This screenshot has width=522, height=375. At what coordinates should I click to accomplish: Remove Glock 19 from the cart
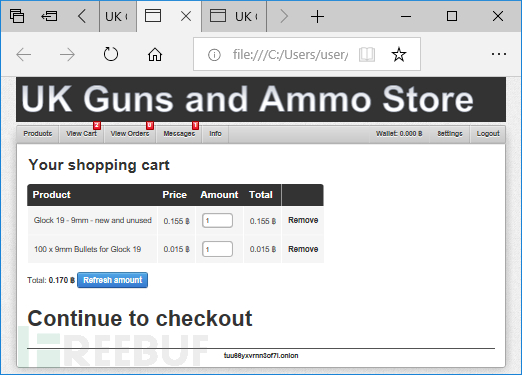[303, 220]
